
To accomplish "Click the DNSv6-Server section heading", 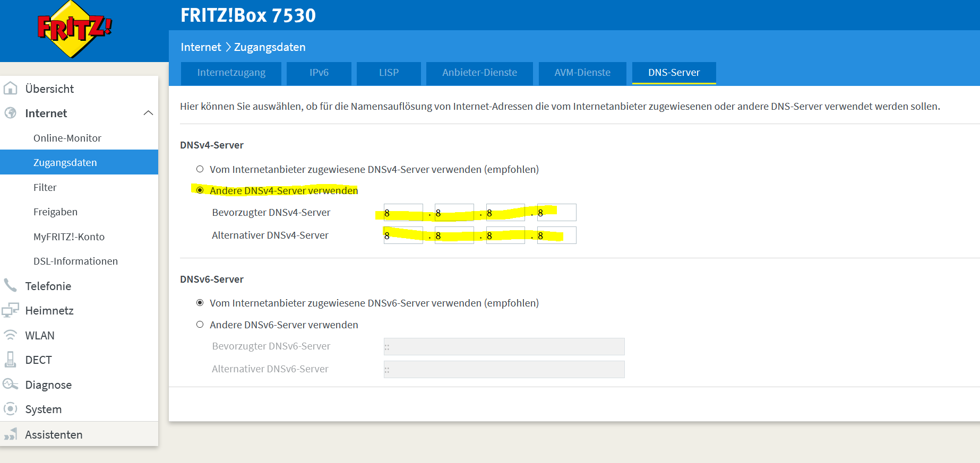I will click(x=212, y=279).
